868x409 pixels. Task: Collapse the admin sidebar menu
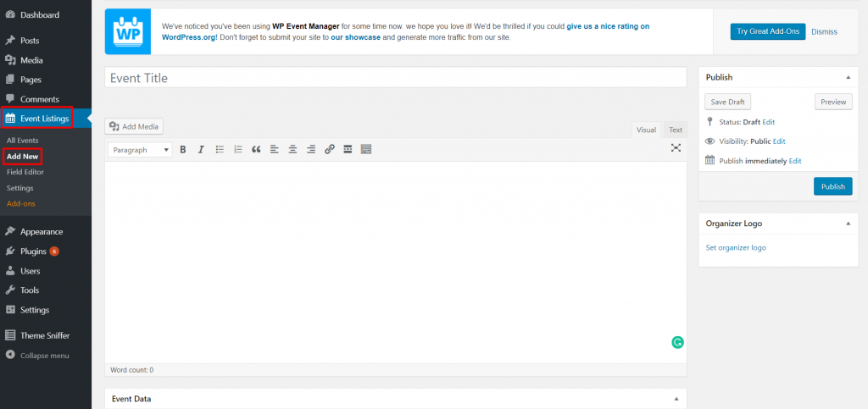pos(46,356)
